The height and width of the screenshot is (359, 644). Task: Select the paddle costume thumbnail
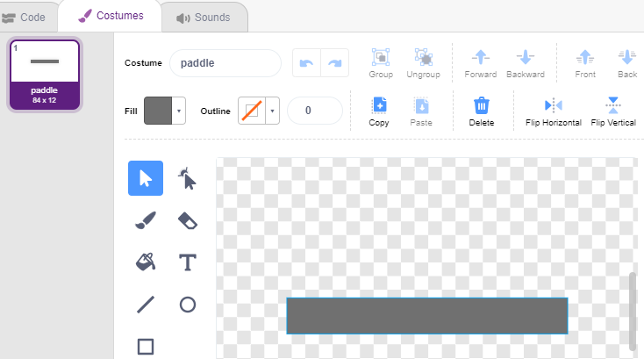point(45,75)
